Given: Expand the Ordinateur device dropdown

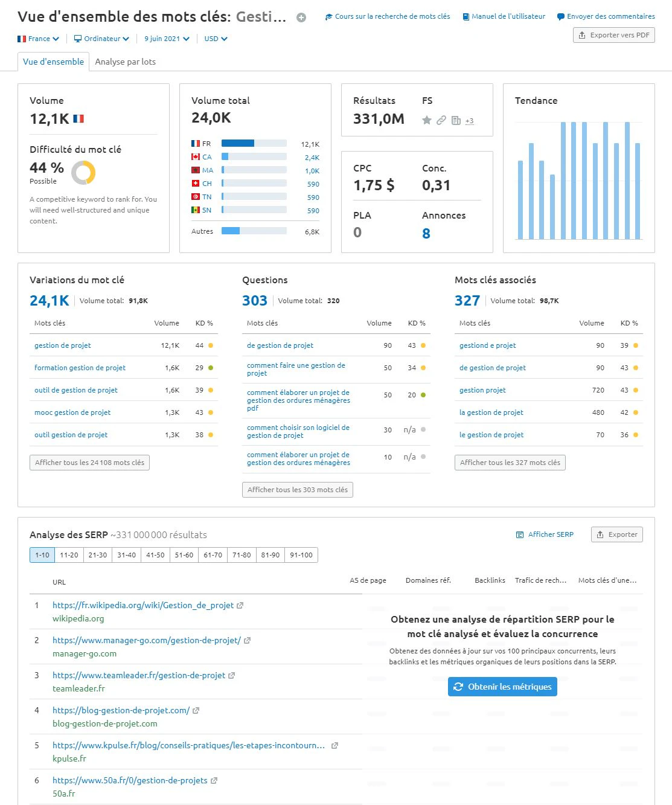Looking at the screenshot, I should pos(101,39).
